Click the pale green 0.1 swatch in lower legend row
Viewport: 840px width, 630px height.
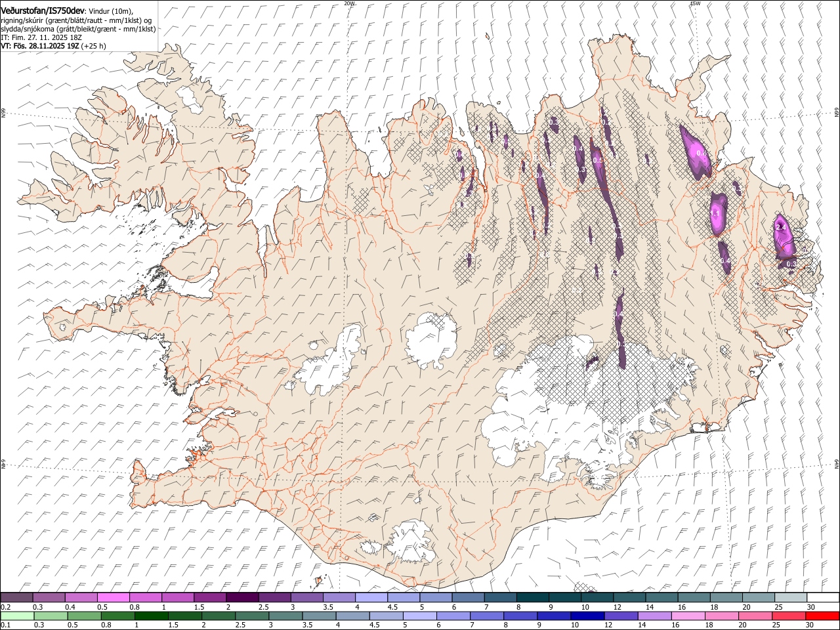pyautogui.click(x=17, y=616)
